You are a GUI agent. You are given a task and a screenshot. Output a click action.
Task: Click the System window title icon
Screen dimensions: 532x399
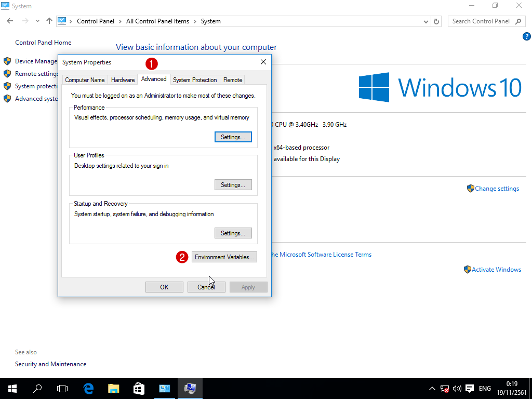(5, 6)
